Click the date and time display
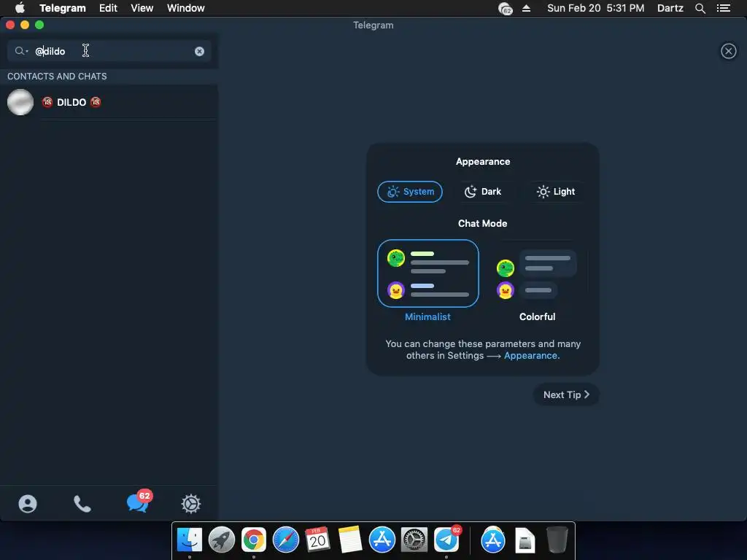Image resolution: width=747 pixels, height=560 pixels. pos(595,8)
